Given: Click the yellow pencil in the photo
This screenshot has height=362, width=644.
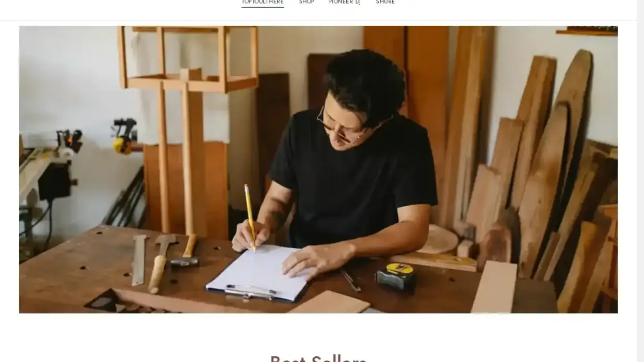Looking at the screenshot, I should pyautogui.click(x=250, y=218).
